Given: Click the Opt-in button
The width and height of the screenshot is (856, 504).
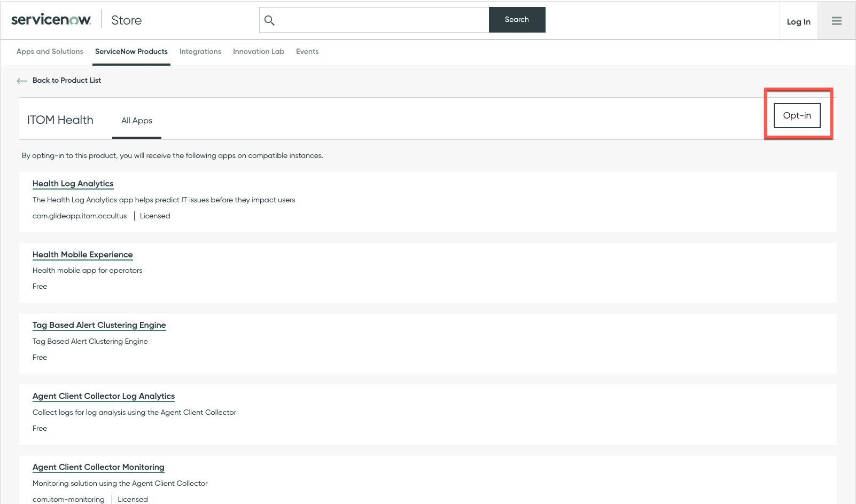Looking at the screenshot, I should (x=797, y=115).
